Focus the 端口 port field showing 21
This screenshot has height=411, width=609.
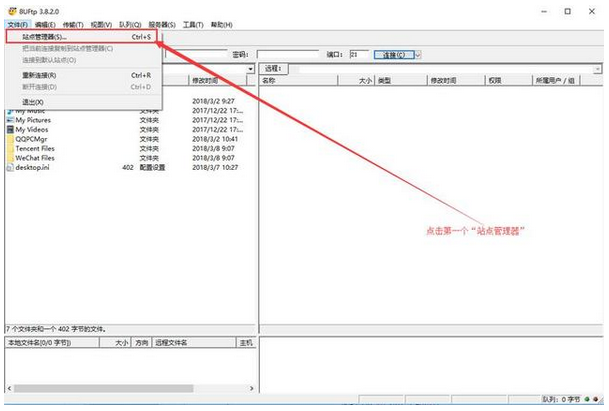pos(359,55)
